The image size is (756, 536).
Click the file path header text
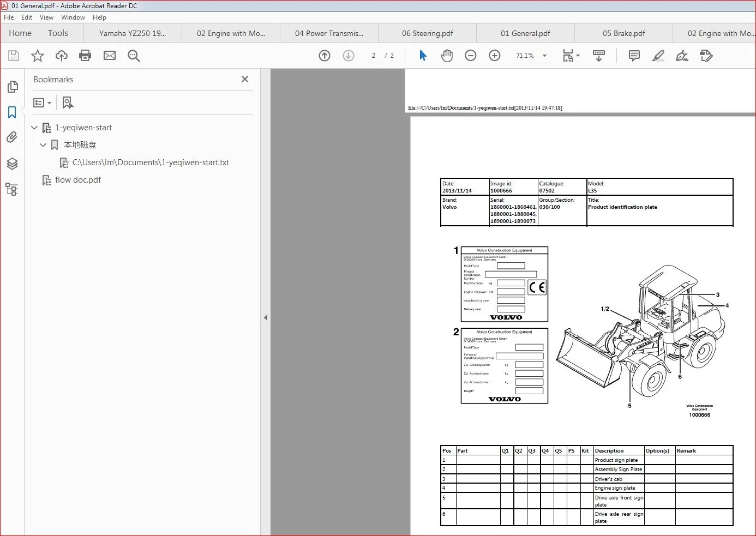pyautogui.click(x=485, y=108)
